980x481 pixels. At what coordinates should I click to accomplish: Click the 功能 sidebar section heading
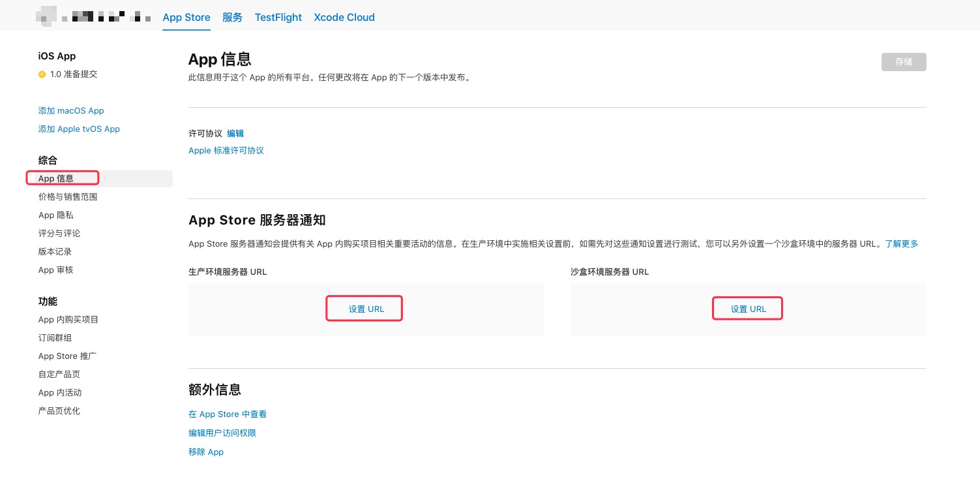click(x=48, y=302)
